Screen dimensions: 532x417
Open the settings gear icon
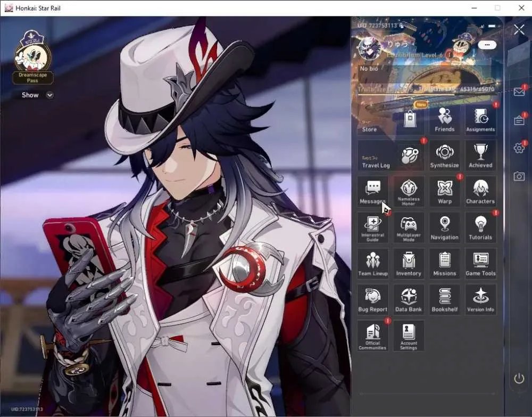(x=519, y=148)
